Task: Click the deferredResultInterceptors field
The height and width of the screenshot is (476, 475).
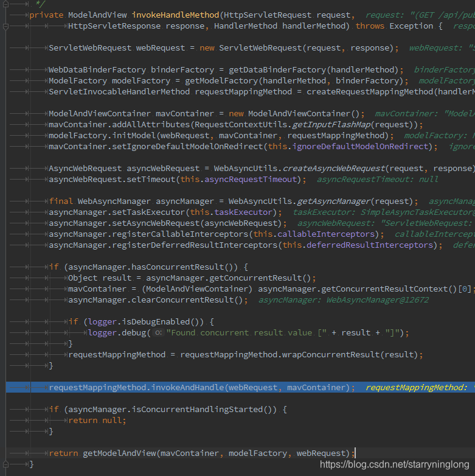Action: (370, 245)
